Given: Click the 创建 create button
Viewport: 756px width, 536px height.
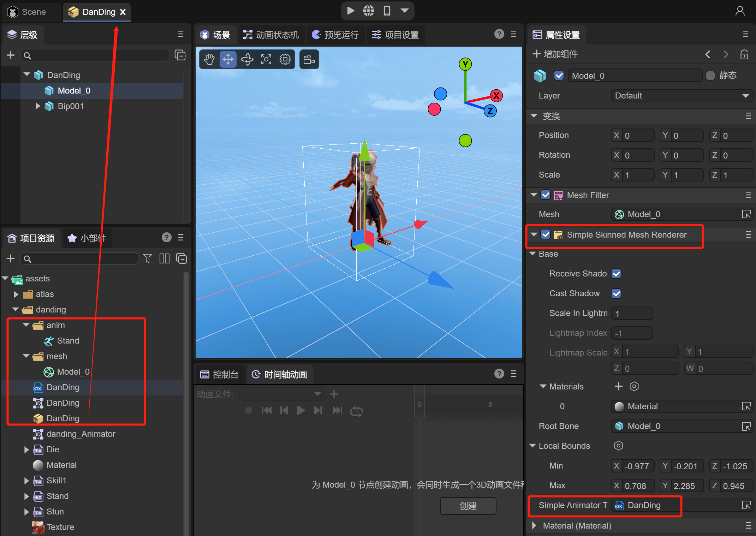Looking at the screenshot, I should click(x=468, y=506).
